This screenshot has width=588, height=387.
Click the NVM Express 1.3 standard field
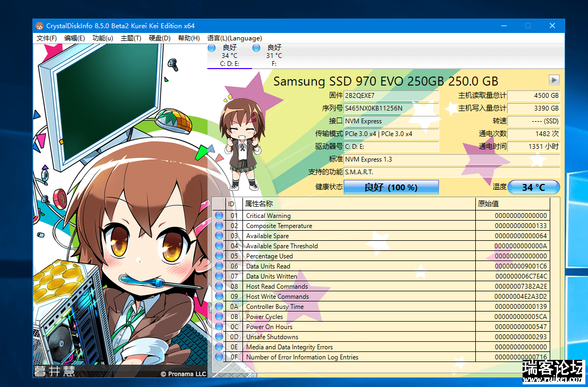point(452,159)
